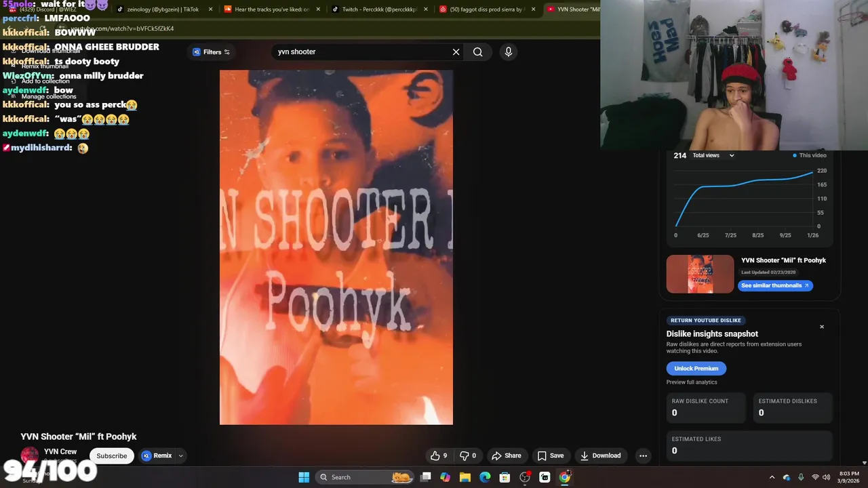This screenshot has width=868, height=488.
Task: Click the 214 total views number
Action: [x=679, y=155]
